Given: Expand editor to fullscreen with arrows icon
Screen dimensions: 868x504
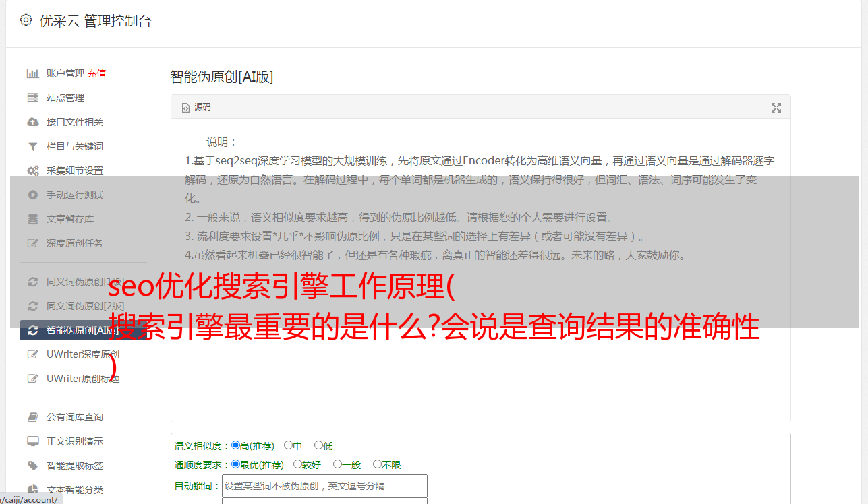Looking at the screenshot, I should coord(776,108).
